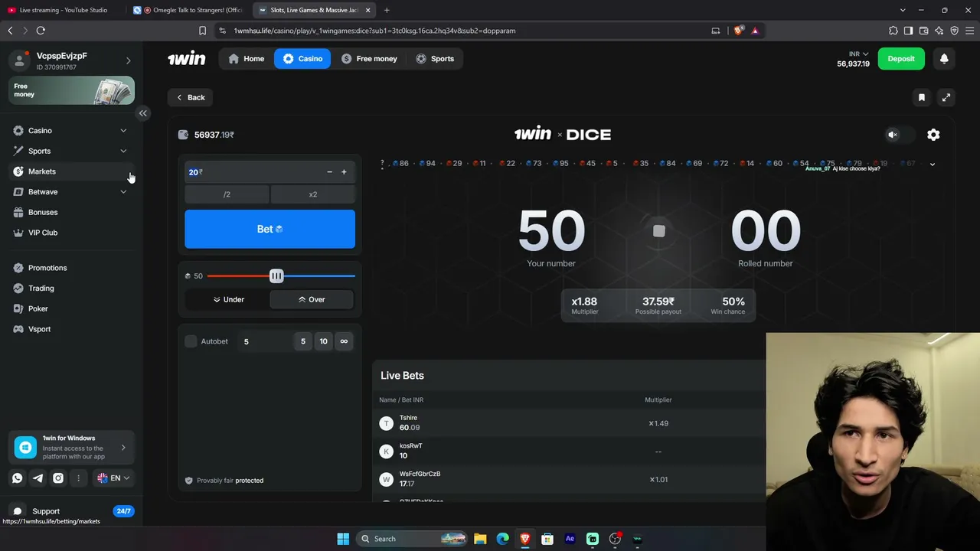
Task: Show more social links menu
Action: point(78,478)
